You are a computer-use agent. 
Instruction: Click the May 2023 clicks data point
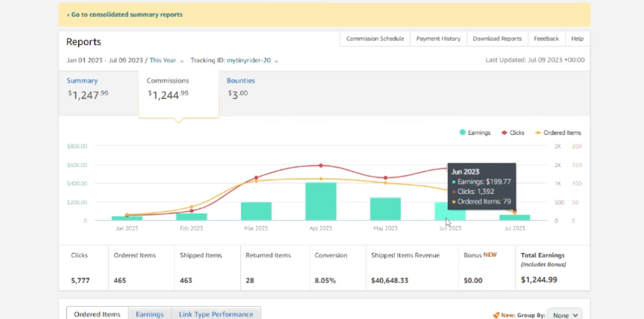pos(386,178)
